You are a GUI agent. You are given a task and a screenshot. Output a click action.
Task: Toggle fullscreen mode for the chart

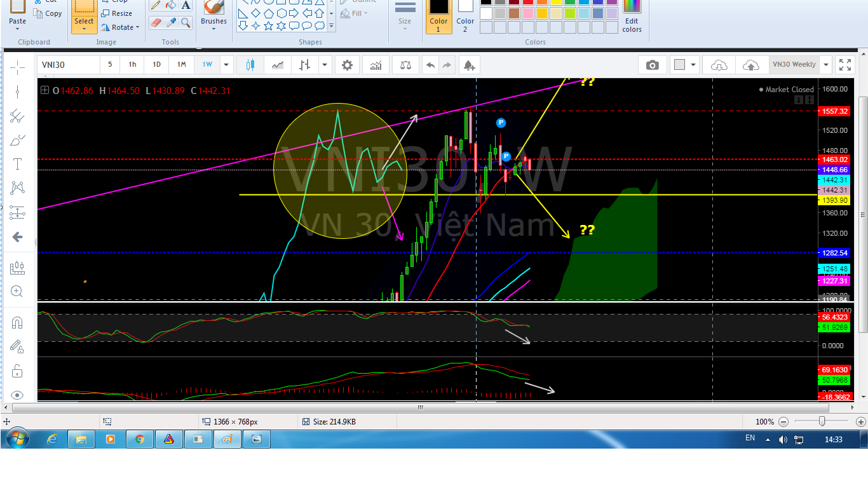point(844,65)
